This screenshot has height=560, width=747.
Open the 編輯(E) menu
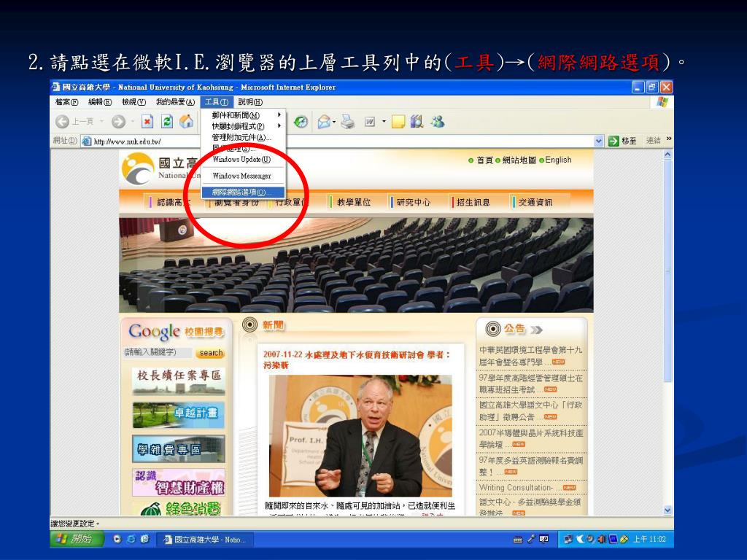pyautogui.click(x=100, y=102)
